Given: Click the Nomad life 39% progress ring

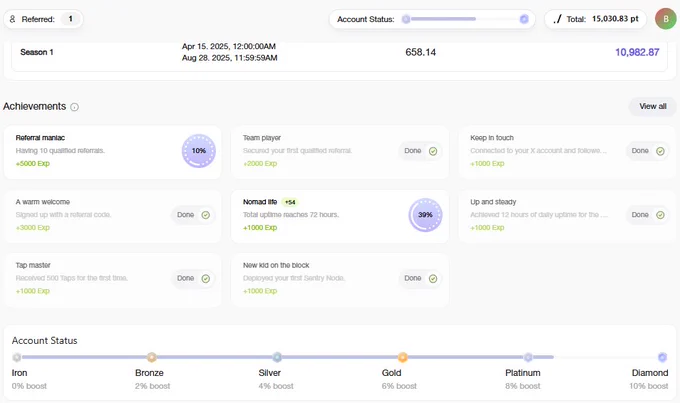Looking at the screenshot, I should point(425,215).
